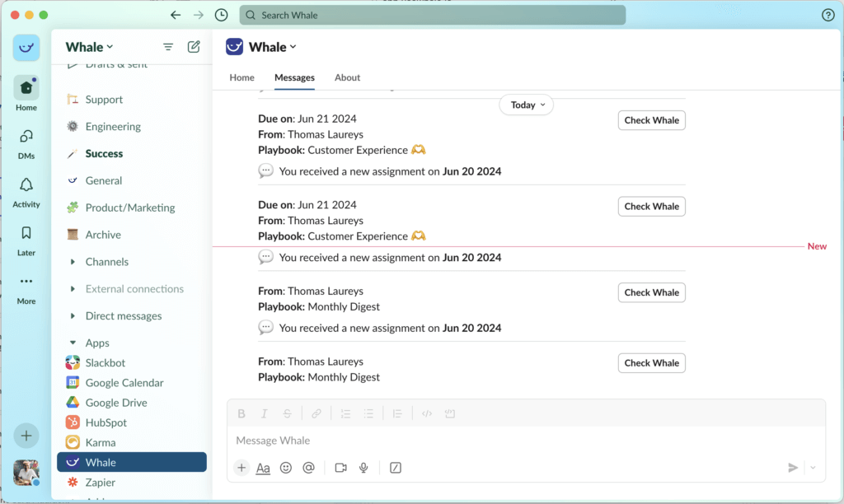Click the first Check Whale button

(651, 120)
